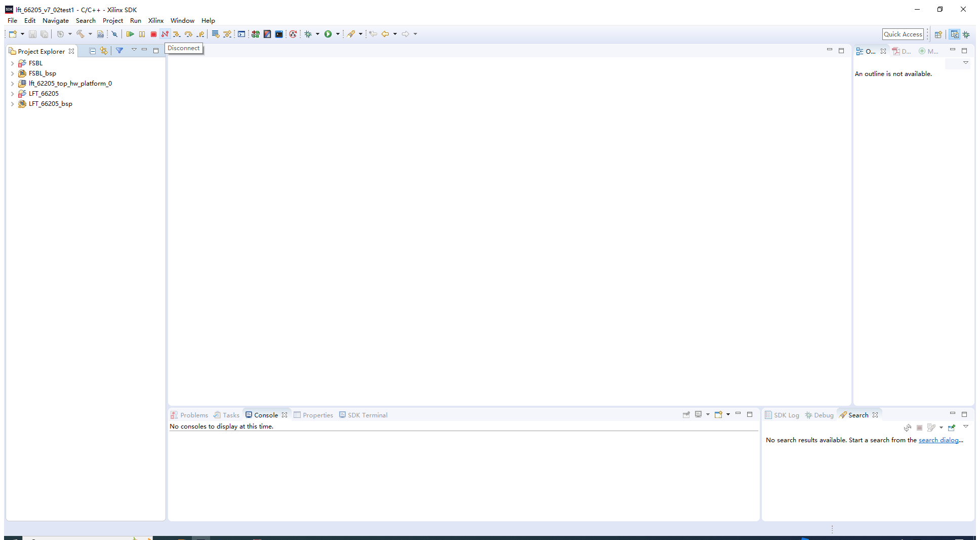Click the Project Explorer filter funnel icon

point(119,51)
